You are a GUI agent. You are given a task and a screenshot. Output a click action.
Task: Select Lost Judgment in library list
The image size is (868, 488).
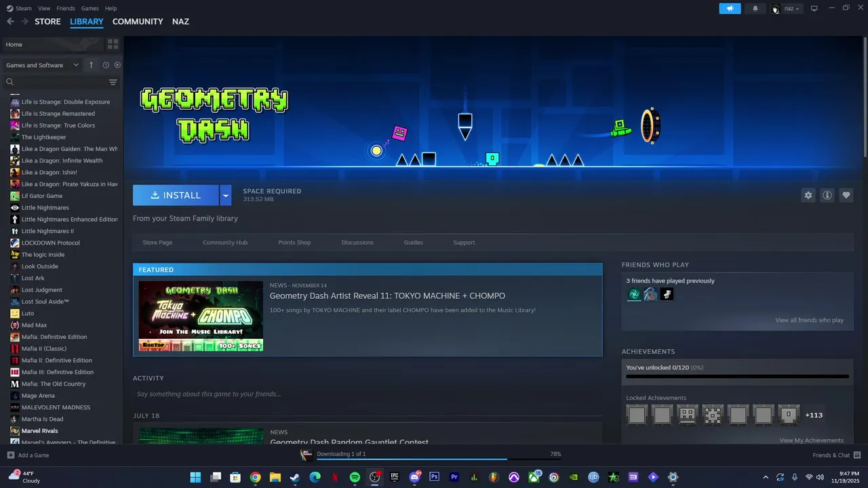pyautogui.click(x=41, y=290)
